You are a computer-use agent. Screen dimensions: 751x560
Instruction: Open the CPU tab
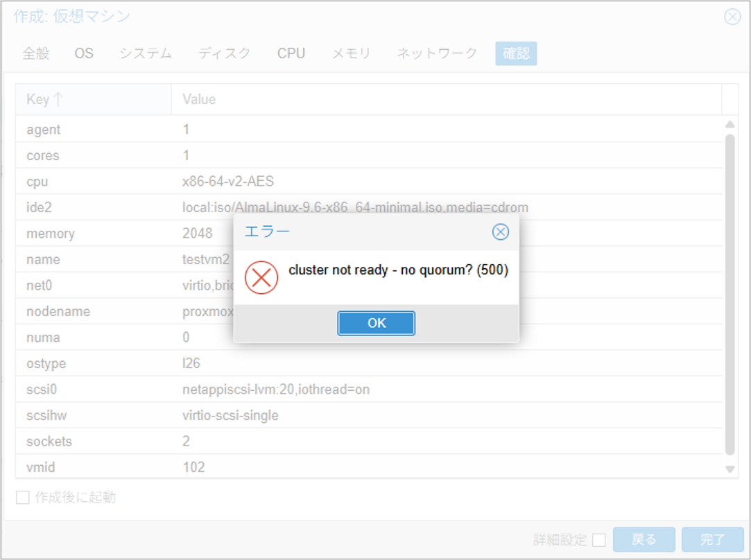tap(291, 53)
